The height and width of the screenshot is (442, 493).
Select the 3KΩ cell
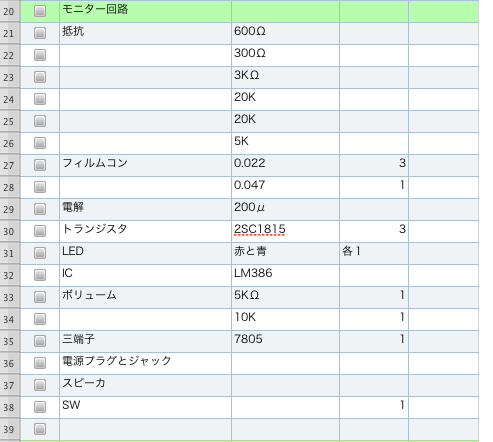click(285, 77)
